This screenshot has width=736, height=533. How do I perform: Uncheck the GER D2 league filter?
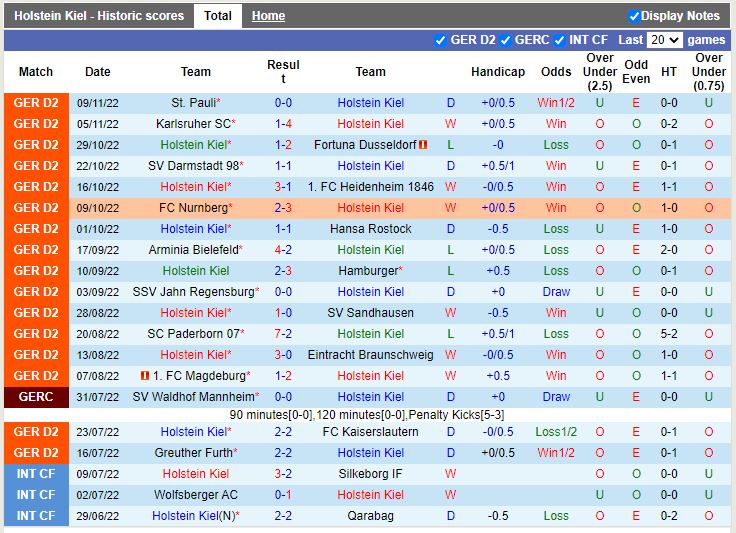[440, 40]
